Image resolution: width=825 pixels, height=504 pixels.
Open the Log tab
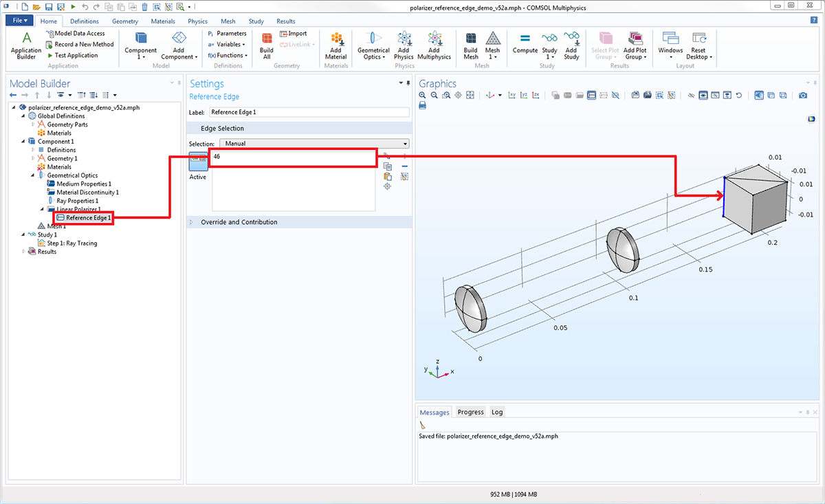(x=497, y=412)
